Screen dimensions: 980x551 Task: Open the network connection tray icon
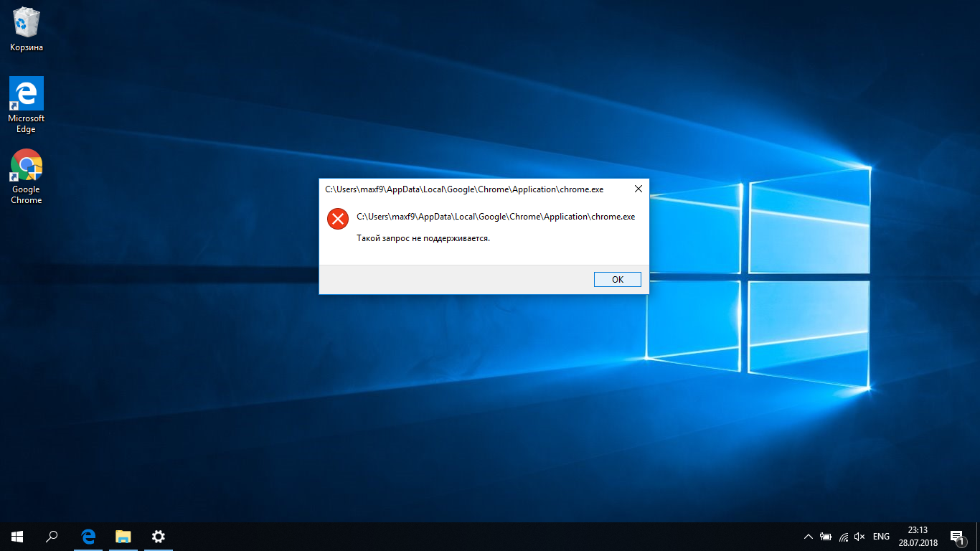click(844, 537)
